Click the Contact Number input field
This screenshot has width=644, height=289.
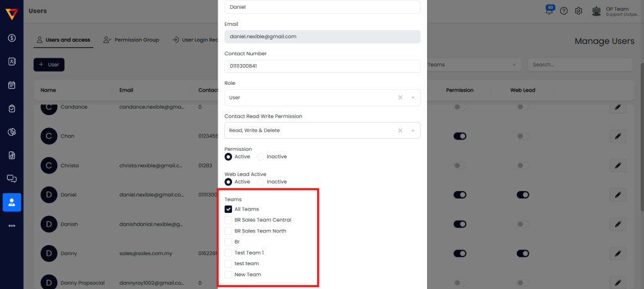(322, 66)
